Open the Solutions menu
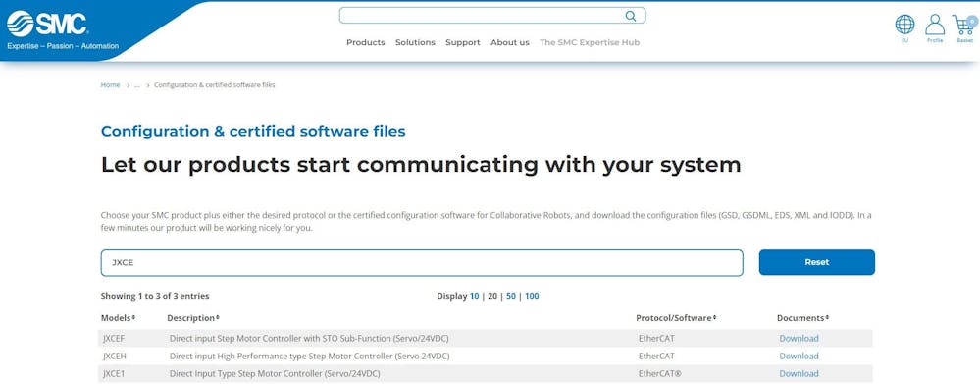The image size is (980, 384). (415, 42)
